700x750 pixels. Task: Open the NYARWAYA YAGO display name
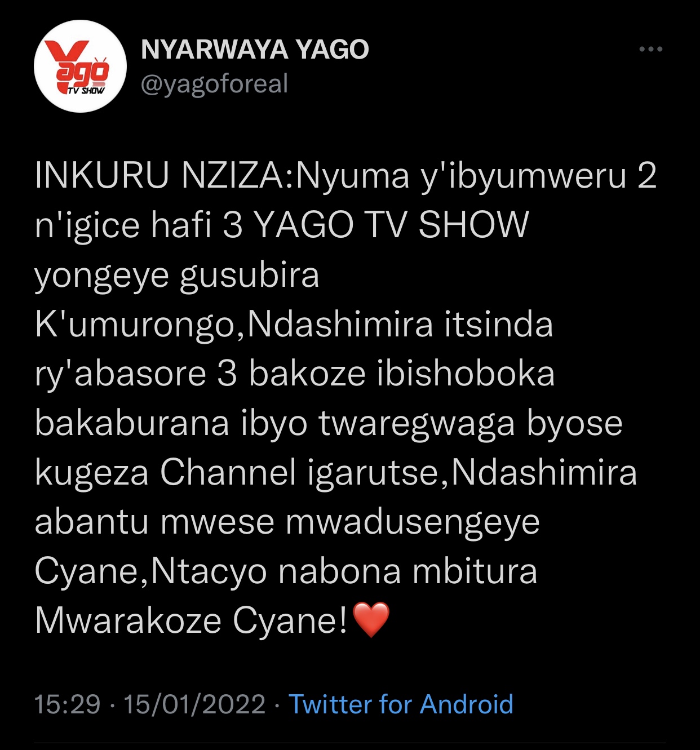(x=255, y=50)
